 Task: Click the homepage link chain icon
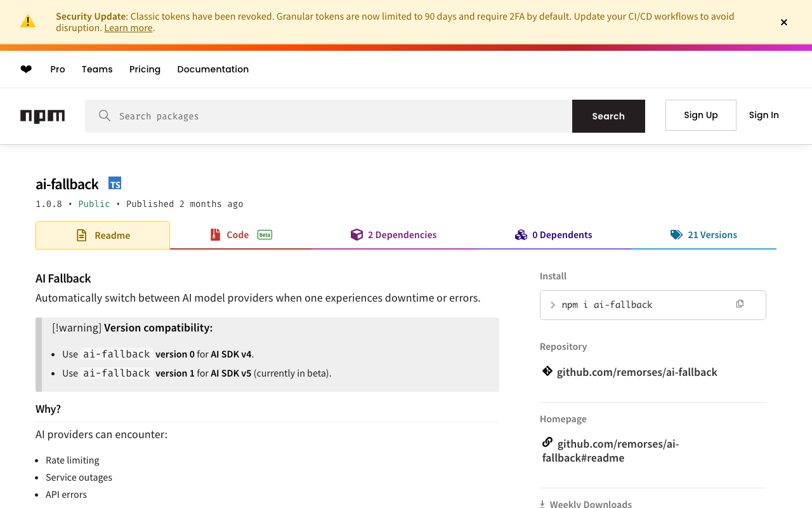(547, 443)
